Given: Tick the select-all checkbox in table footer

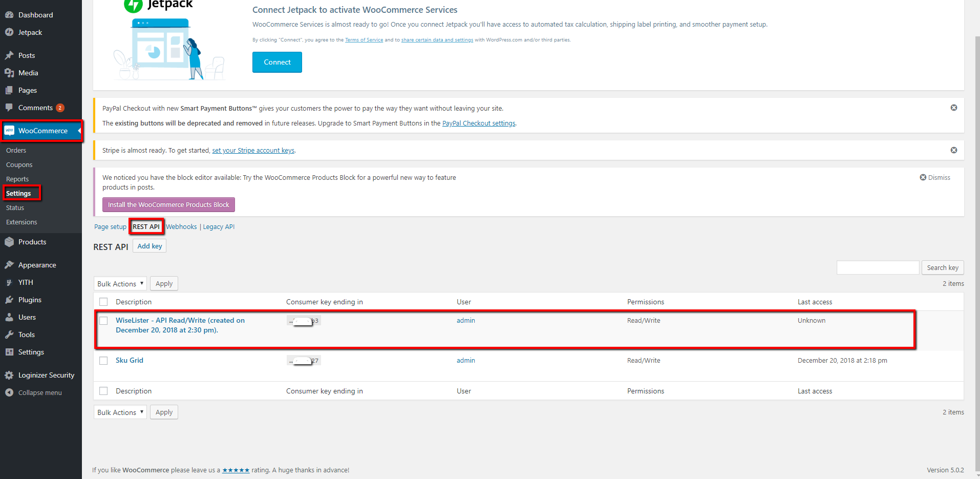Looking at the screenshot, I should 103,391.
